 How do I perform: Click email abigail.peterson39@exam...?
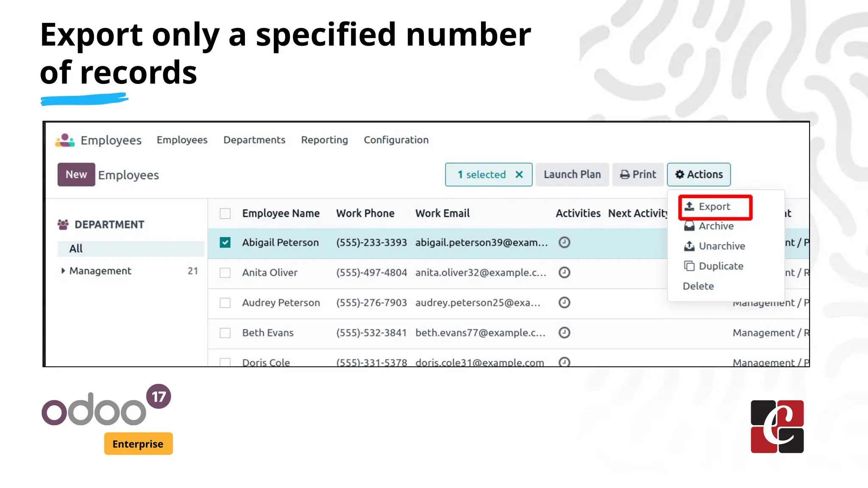pos(481,242)
